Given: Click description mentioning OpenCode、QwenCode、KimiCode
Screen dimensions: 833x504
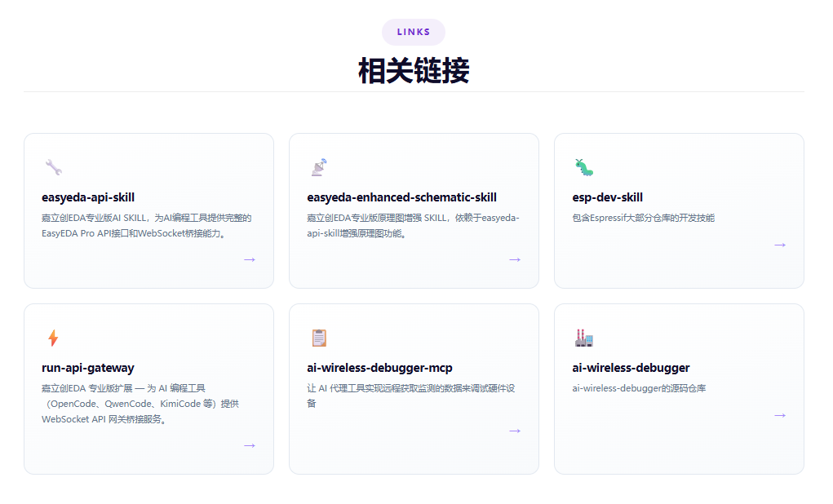Looking at the screenshot, I should [140, 404].
